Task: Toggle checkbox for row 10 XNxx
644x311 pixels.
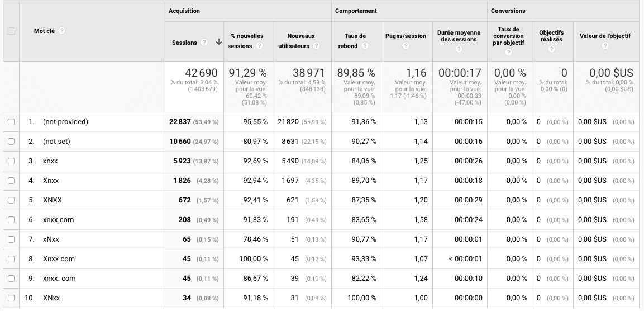Action: point(11,298)
